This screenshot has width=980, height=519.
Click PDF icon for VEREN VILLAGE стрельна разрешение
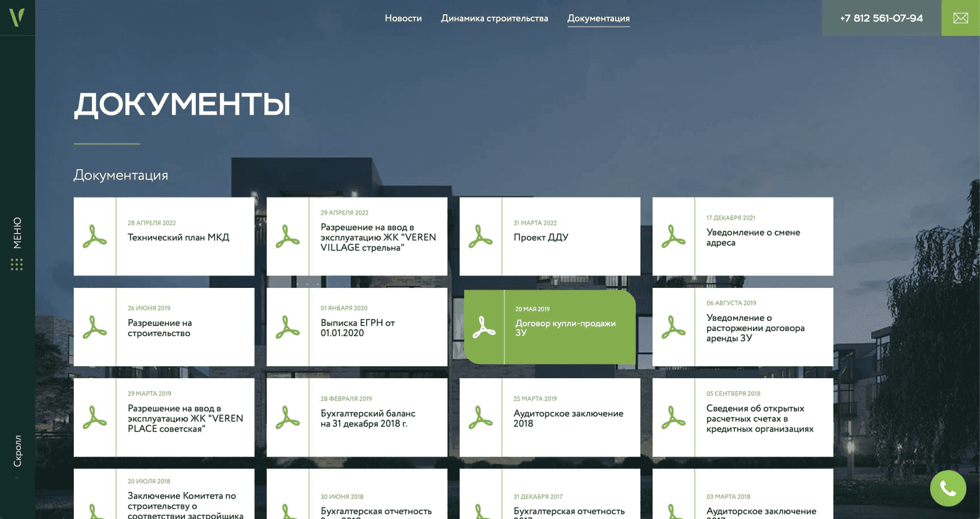click(288, 236)
